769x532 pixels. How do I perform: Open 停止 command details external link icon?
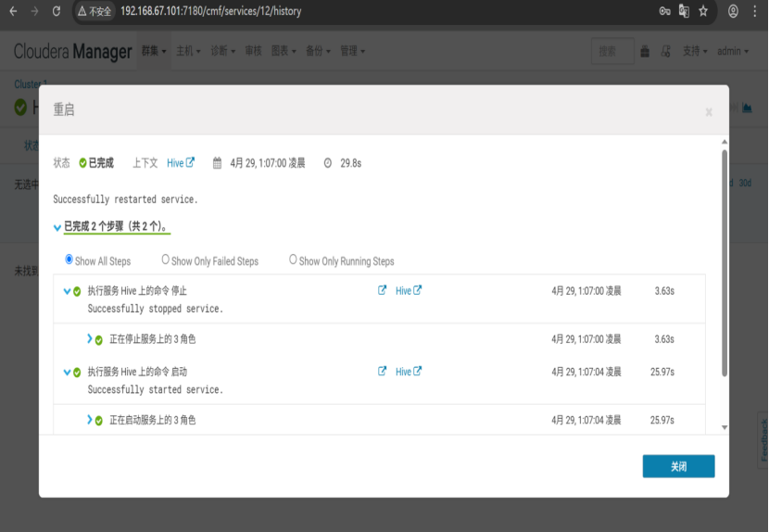[382, 290]
